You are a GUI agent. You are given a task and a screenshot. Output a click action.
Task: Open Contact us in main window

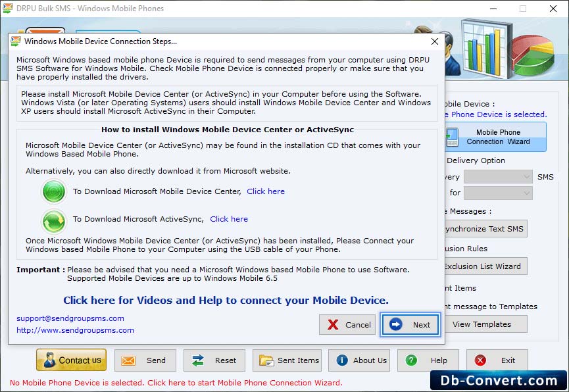point(72,360)
